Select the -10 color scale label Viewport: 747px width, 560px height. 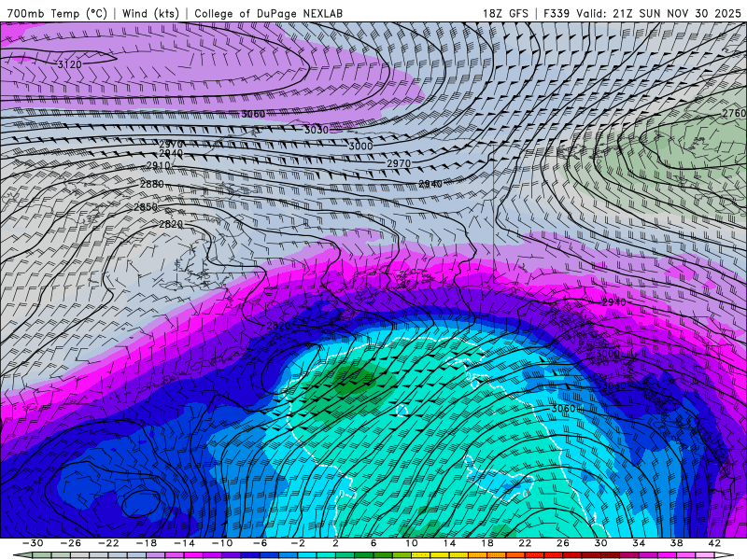222,543
